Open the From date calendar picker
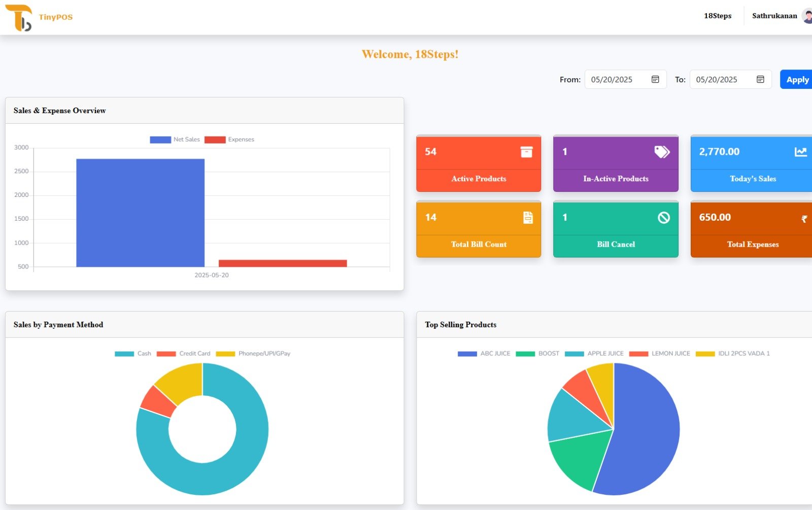 click(655, 80)
